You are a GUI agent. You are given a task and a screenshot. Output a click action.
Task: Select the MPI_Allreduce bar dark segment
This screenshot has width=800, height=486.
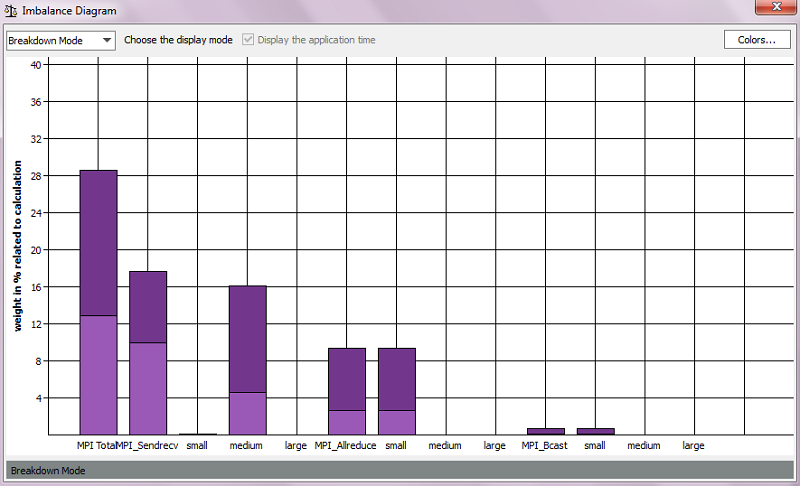point(347,379)
